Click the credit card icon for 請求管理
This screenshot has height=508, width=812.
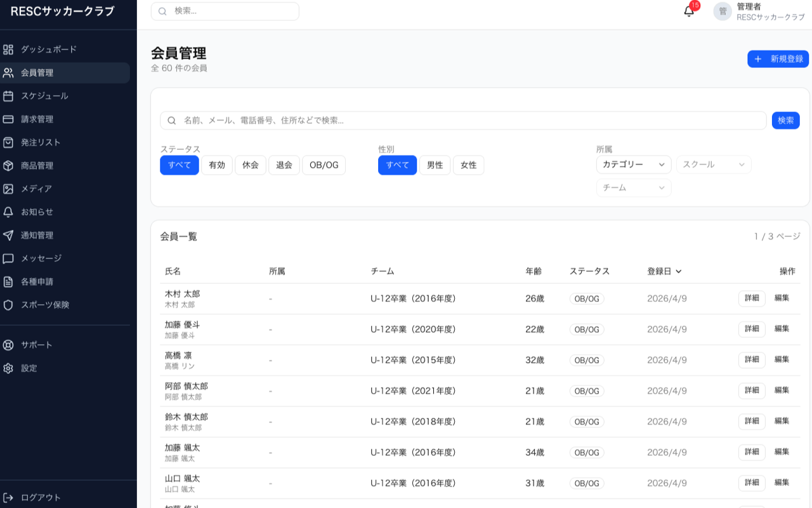pyautogui.click(x=8, y=119)
